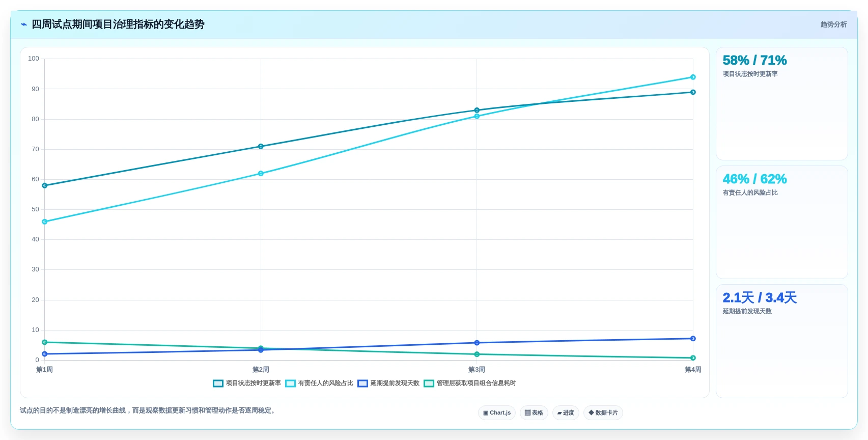Toggle legend 有责任人的风险占比 series
Screen dimensions: 868x440
(319, 383)
